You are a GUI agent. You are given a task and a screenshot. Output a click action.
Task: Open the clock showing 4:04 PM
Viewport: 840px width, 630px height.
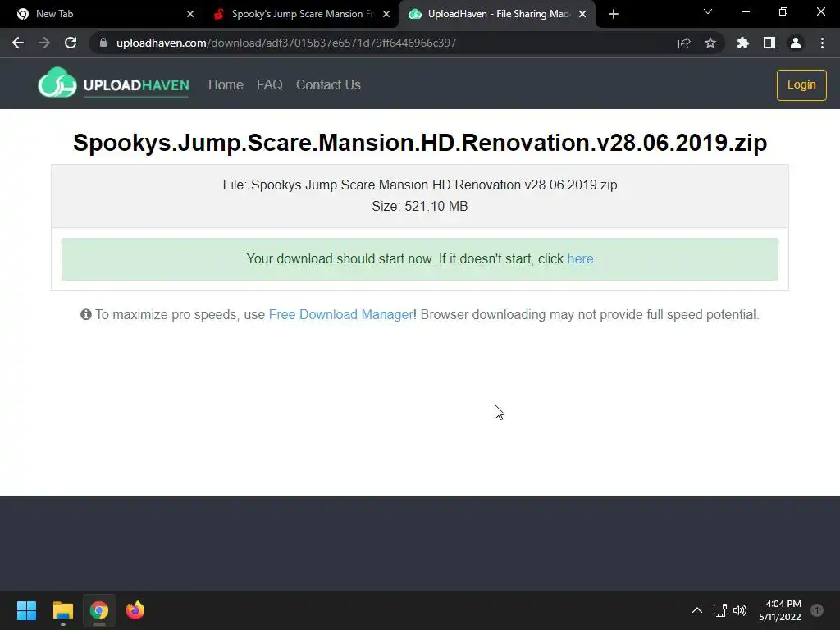tap(780, 610)
